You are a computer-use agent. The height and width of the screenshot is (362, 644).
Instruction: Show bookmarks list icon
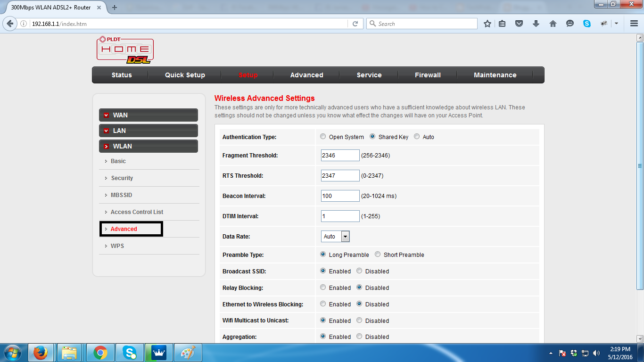(503, 24)
